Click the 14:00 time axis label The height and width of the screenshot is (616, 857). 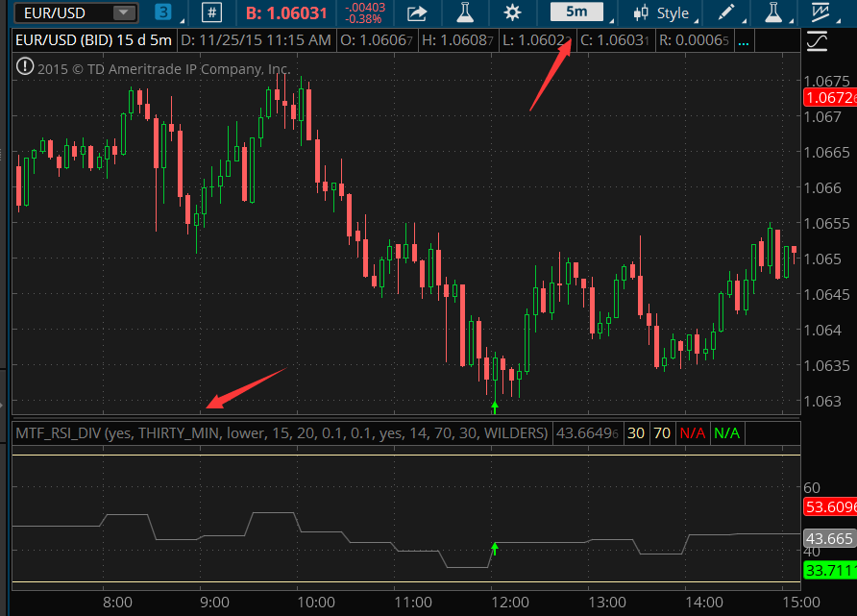coord(704,603)
